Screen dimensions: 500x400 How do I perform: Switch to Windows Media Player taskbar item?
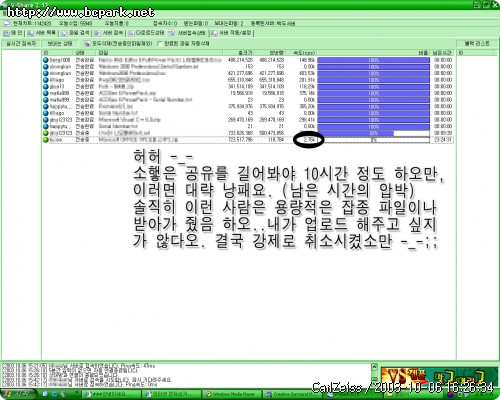click(x=233, y=394)
